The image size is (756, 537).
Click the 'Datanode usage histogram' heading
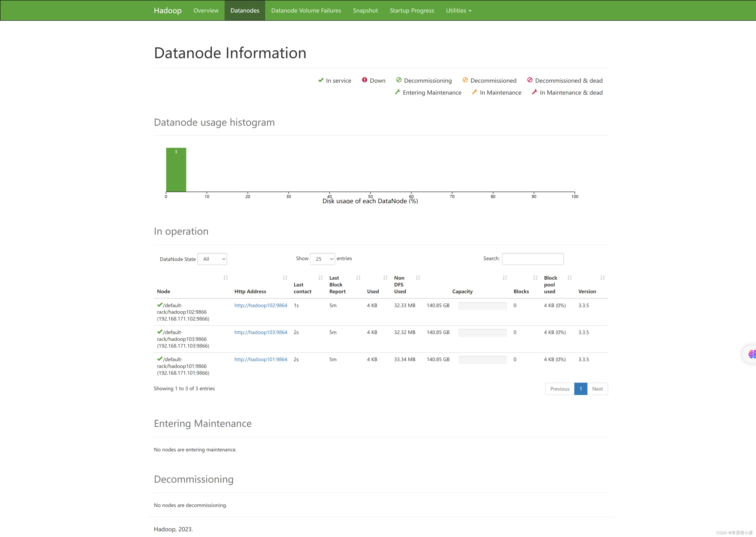point(214,122)
